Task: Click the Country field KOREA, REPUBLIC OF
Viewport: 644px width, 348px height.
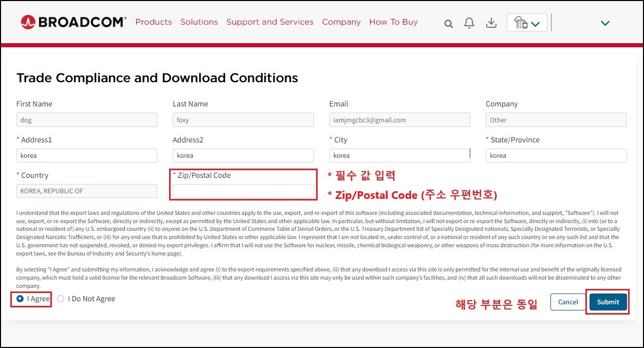Action: [x=87, y=191]
